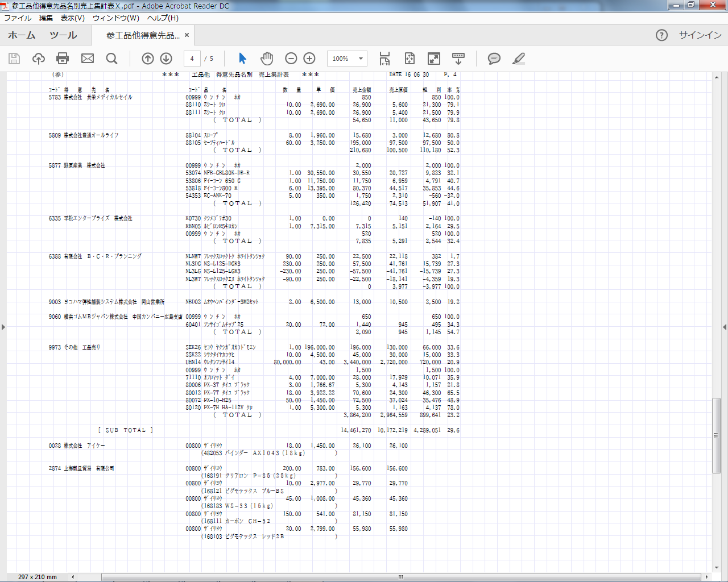Send file by email envelope icon
This screenshot has width=728, height=582.
pos(88,59)
